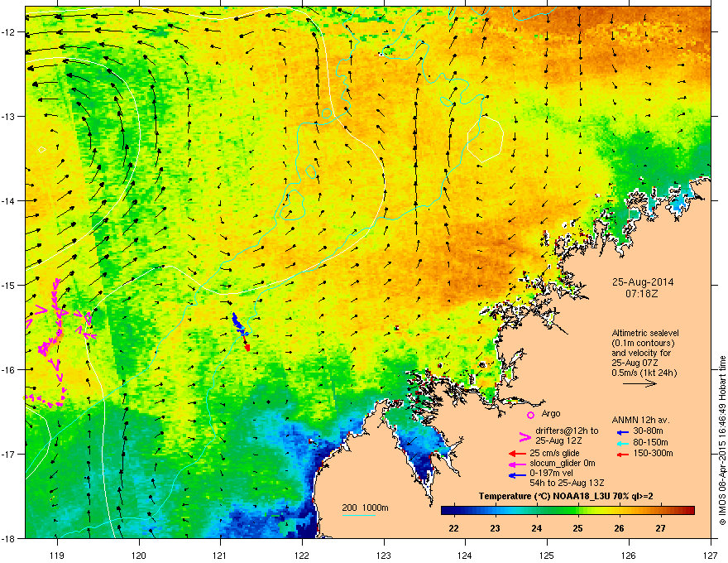Click the red arrow beside '150-300m'
Viewport: 728px width, 563px height.
tap(623, 454)
